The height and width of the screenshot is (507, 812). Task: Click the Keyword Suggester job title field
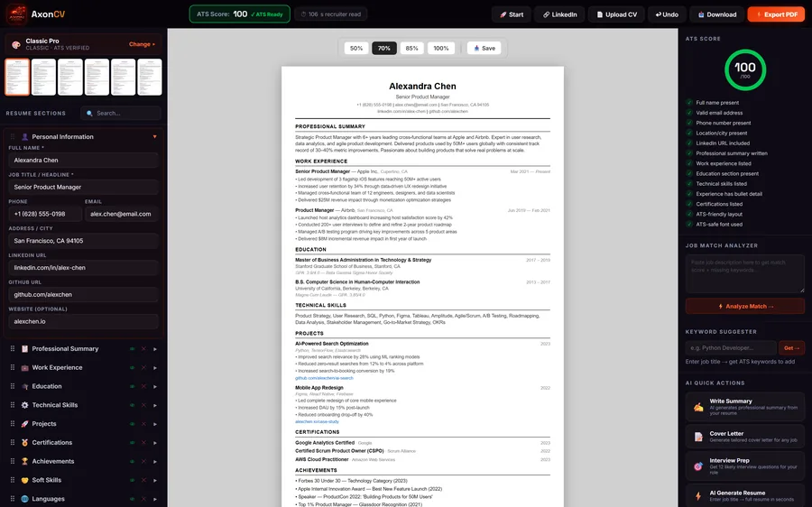tap(731, 348)
